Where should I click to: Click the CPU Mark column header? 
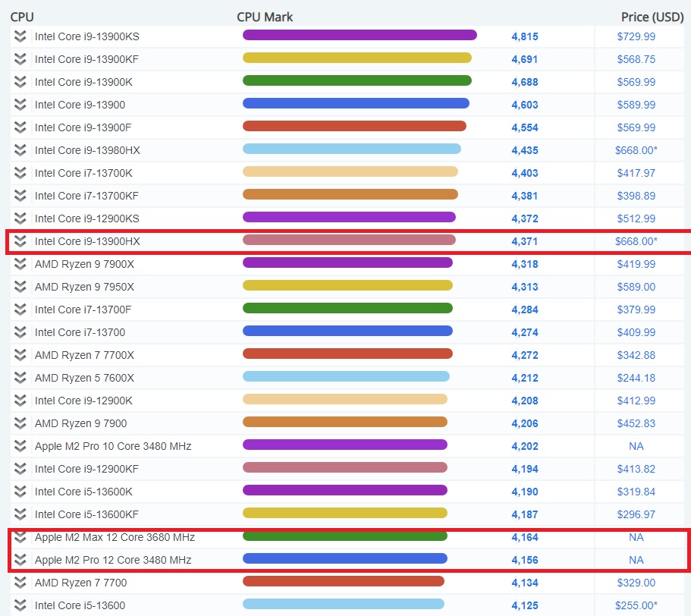point(265,17)
